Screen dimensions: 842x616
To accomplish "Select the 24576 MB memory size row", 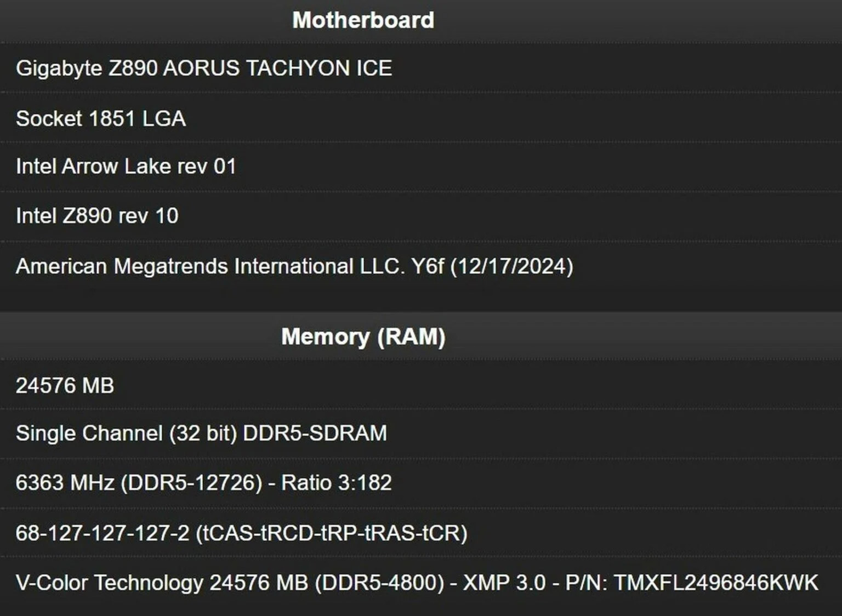I will pos(65,386).
